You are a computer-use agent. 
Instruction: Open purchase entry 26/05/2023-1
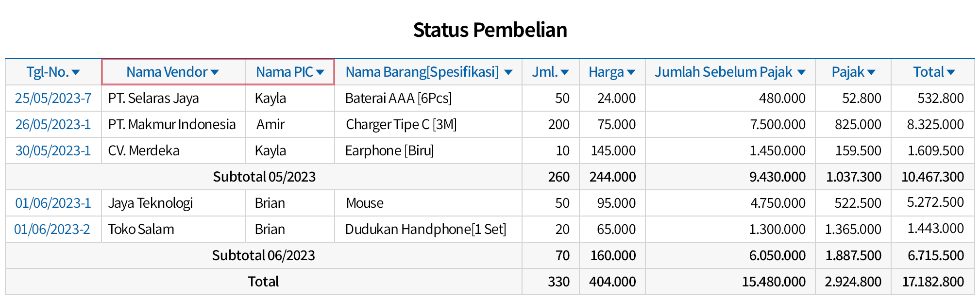tap(53, 125)
